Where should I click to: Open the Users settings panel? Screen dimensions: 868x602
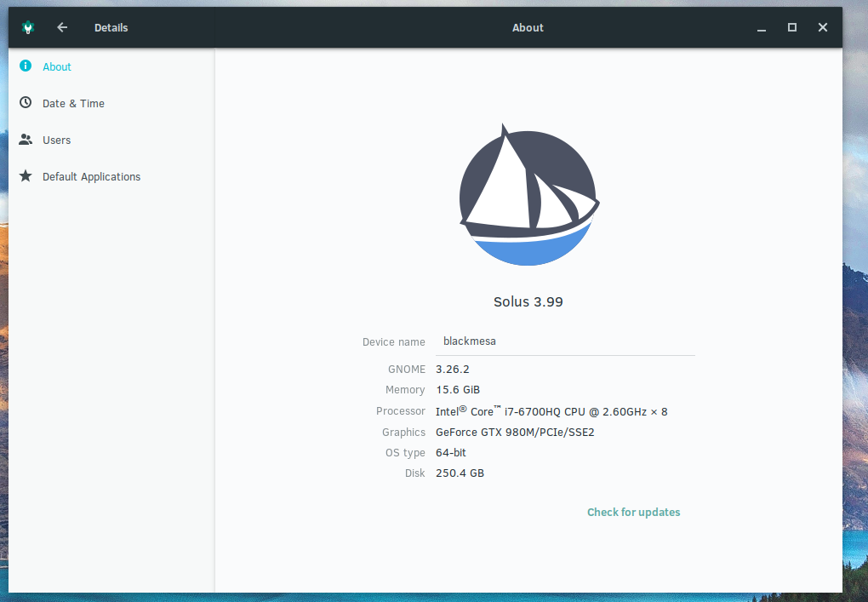pyautogui.click(x=111, y=140)
